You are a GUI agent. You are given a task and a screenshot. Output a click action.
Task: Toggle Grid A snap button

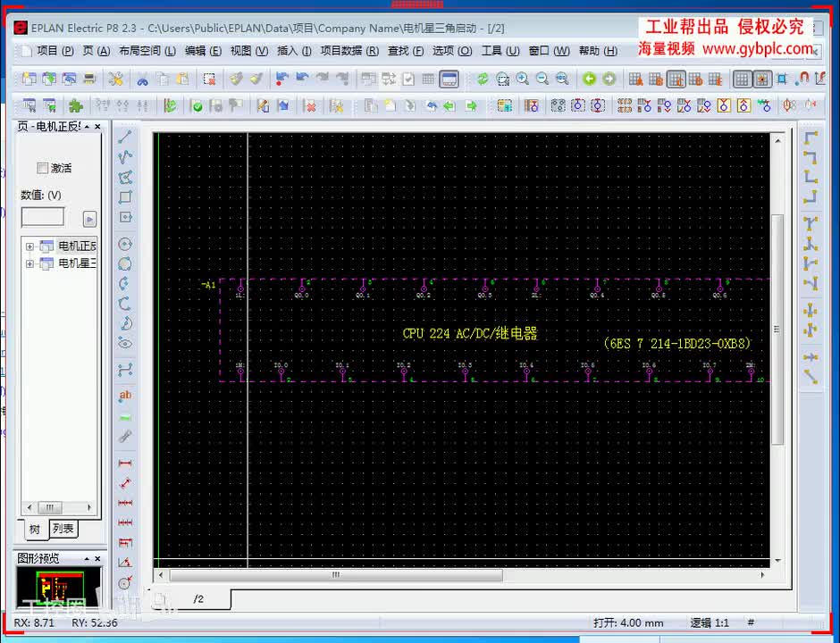636,79
